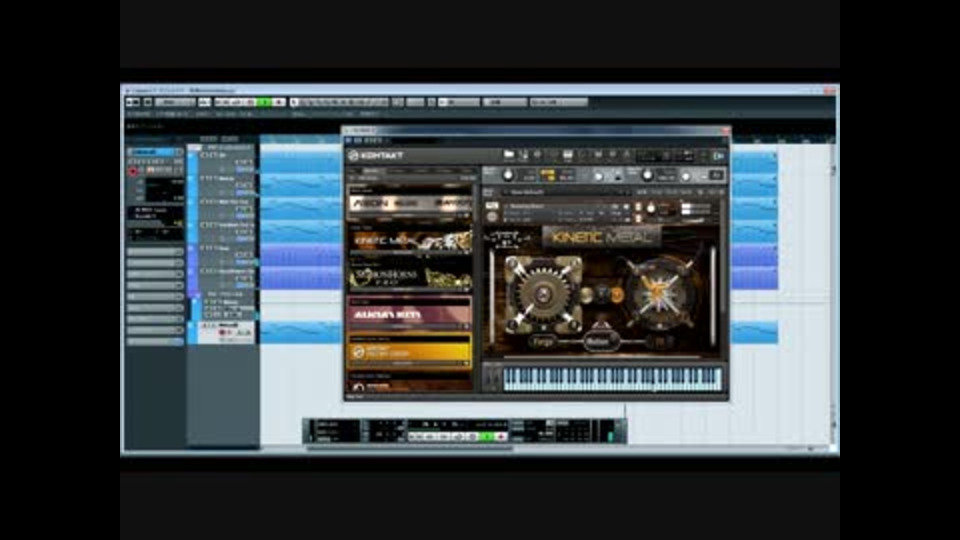
Task: Toggle the Kontakt on-screen keyboard icon
Action: [x=568, y=156]
